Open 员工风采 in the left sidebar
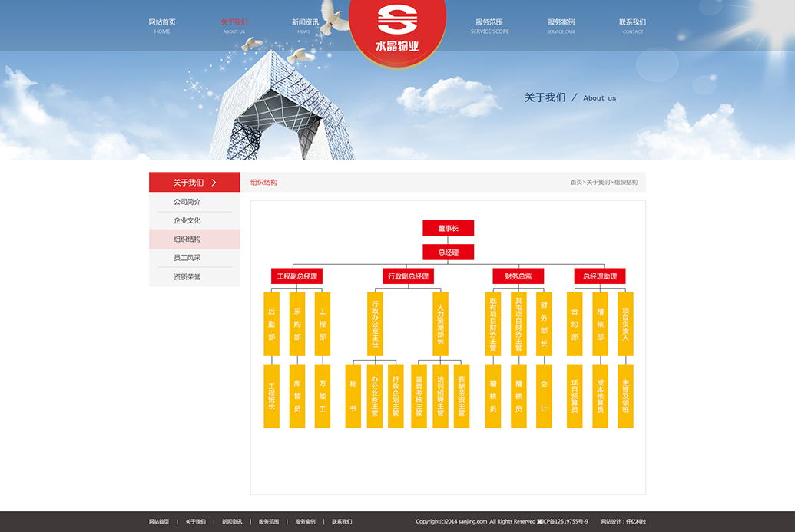Image resolution: width=795 pixels, height=532 pixels. [187, 258]
